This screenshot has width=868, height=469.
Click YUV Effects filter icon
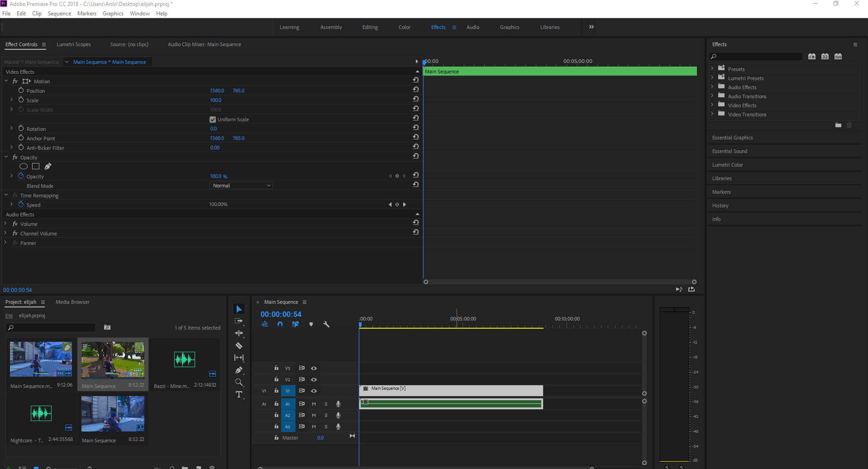click(x=838, y=57)
